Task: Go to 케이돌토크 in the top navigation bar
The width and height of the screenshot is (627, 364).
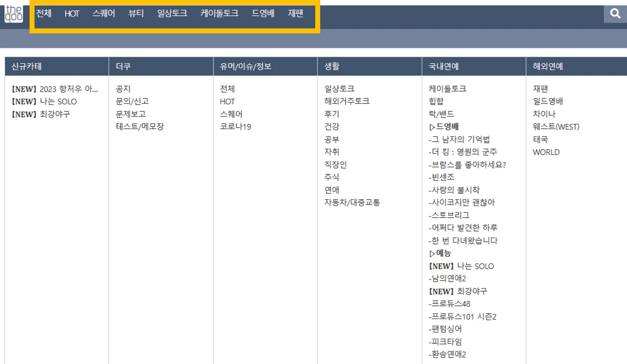Action: coord(219,13)
